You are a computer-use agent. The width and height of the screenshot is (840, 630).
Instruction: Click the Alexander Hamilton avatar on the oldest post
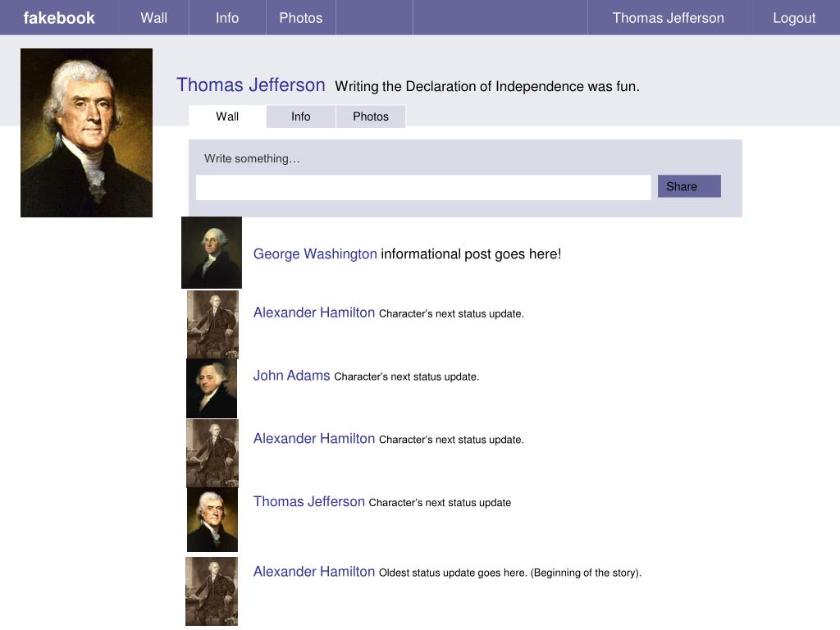pyautogui.click(x=212, y=591)
